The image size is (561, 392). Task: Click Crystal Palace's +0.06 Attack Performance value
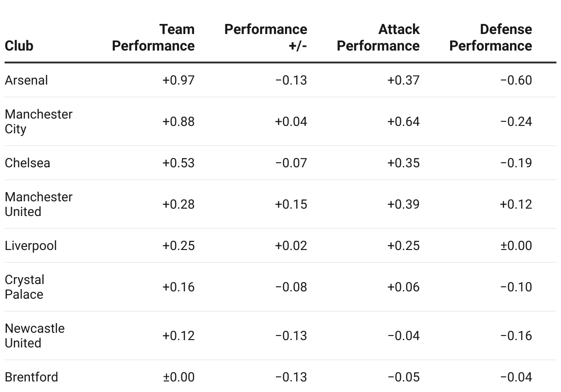[403, 287]
